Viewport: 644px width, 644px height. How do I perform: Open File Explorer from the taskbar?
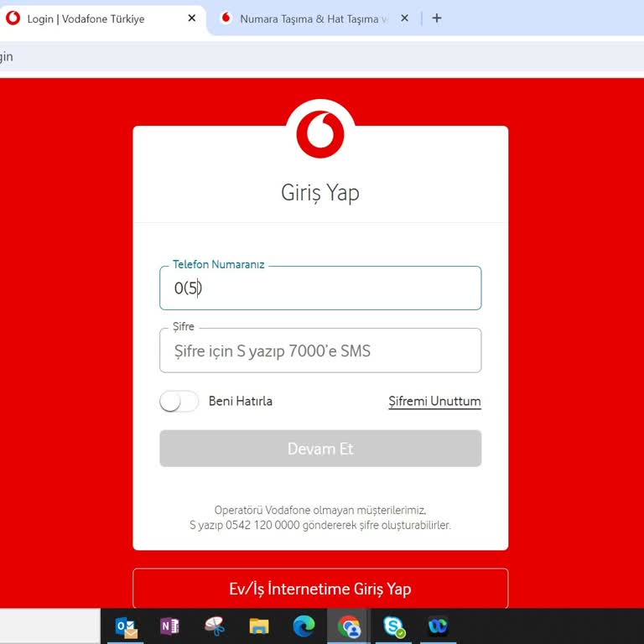[x=259, y=626]
